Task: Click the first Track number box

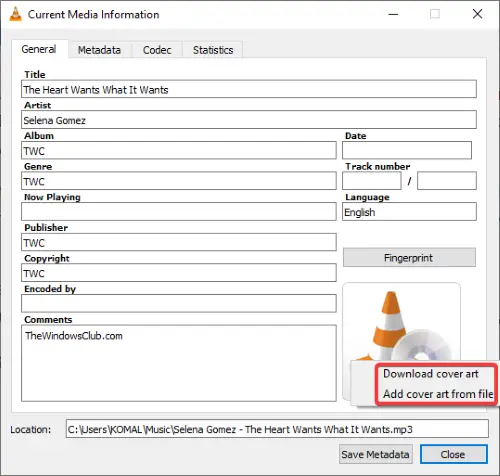Action: (x=372, y=181)
